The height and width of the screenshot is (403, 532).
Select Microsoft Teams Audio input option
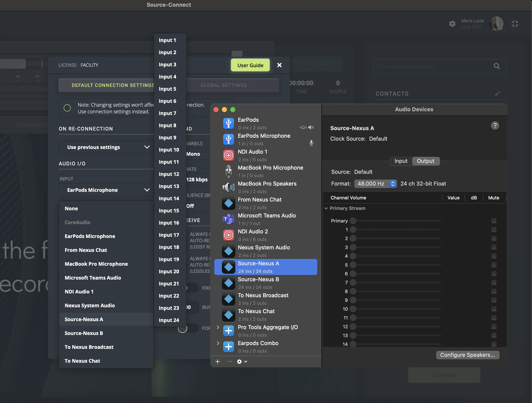pos(106,277)
